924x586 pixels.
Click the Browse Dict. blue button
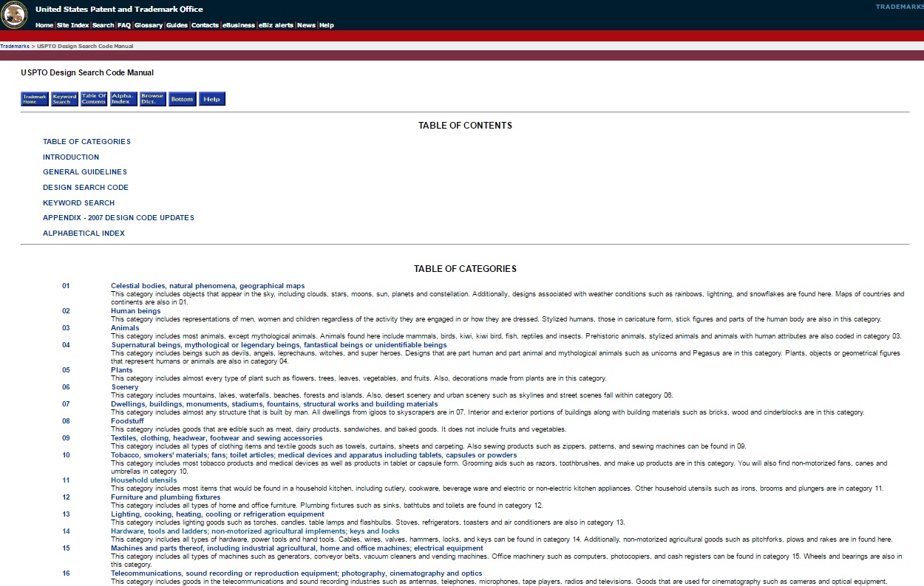click(x=153, y=99)
